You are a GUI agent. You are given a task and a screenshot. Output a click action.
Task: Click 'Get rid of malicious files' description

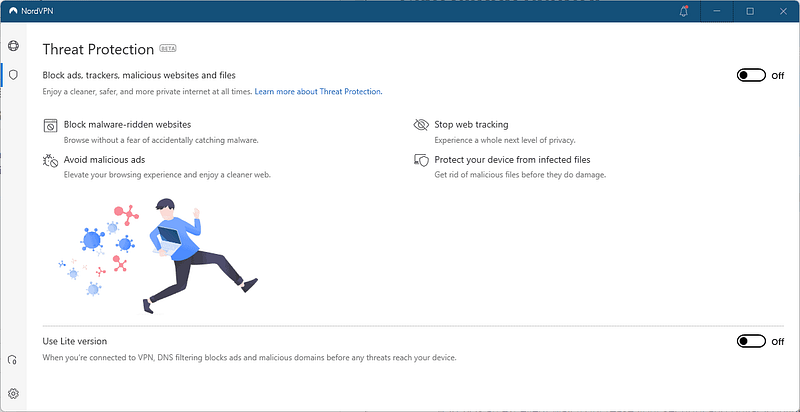pos(520,175)
